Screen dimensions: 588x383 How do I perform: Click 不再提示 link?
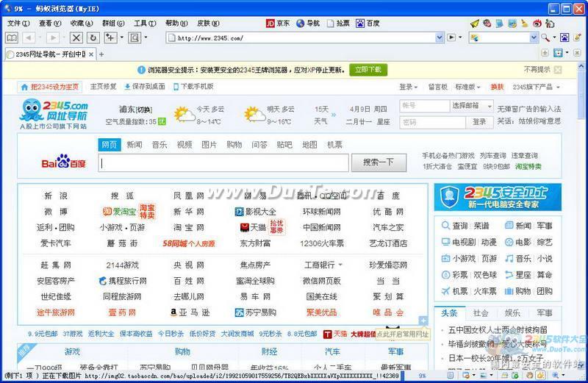point(537,70)
